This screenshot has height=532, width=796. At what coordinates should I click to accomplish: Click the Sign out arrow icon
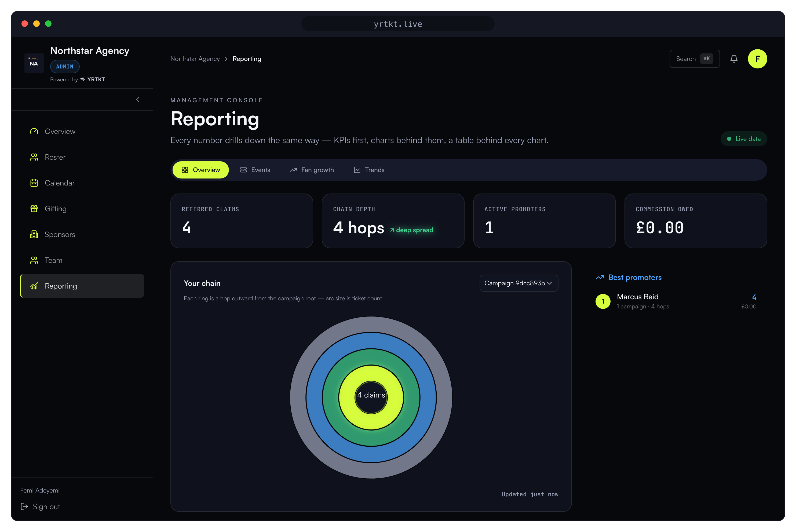24,507
